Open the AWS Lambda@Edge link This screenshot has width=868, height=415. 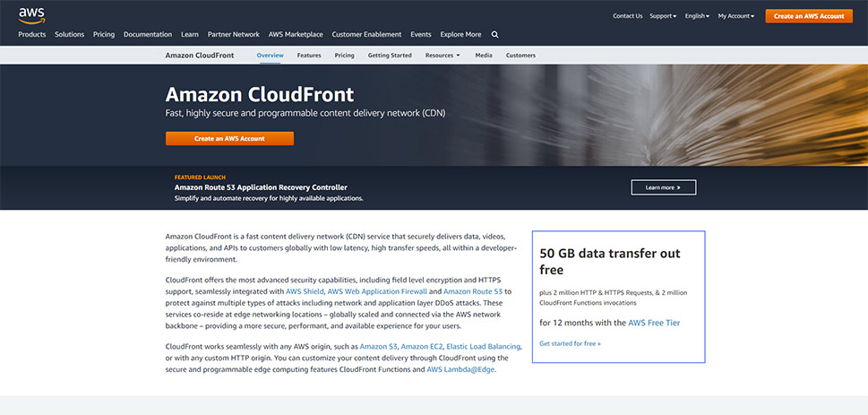point(460,369)
